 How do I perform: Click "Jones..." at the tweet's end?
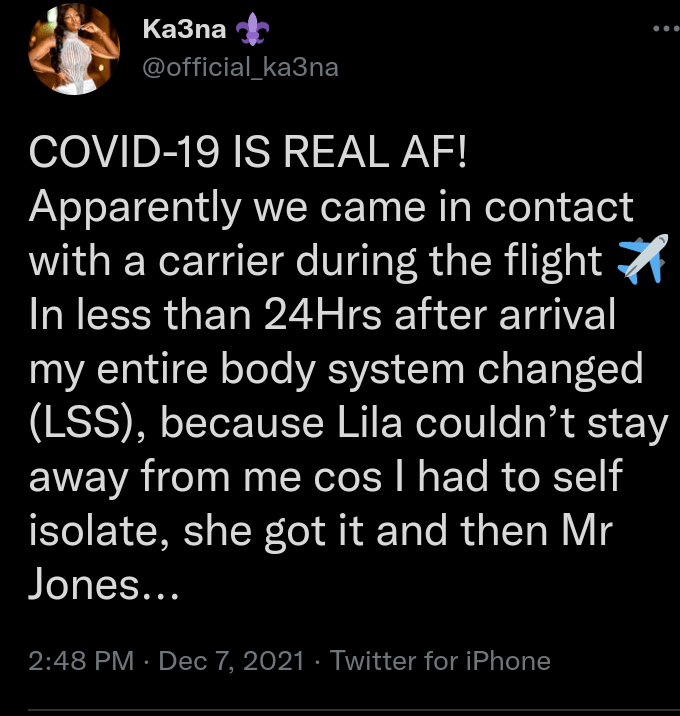104,584
